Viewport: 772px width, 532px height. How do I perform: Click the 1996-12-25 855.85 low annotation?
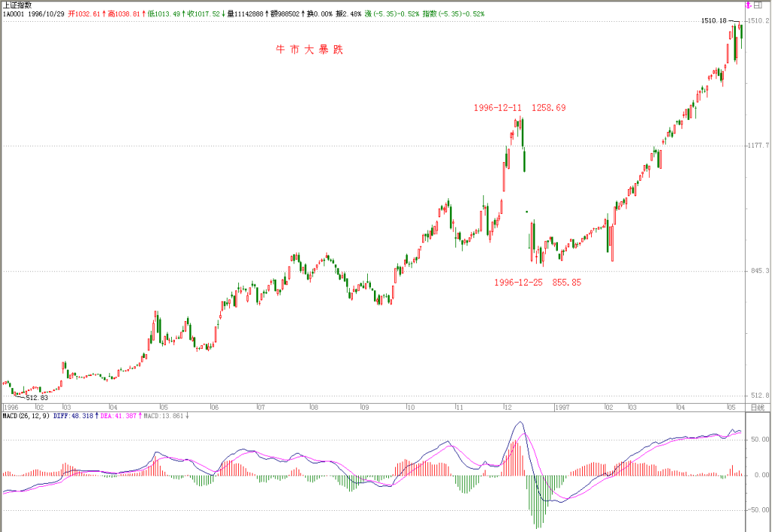click(x=538, y=283)
